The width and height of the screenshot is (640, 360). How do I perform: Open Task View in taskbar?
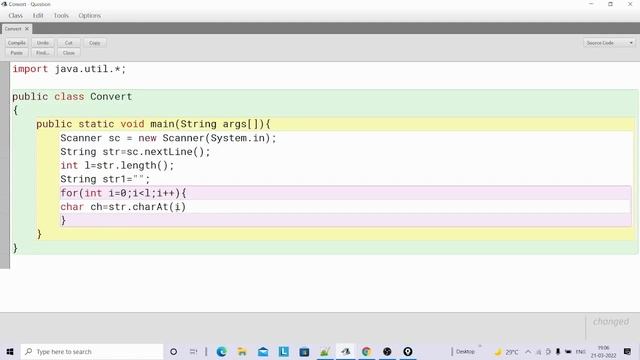193,351
